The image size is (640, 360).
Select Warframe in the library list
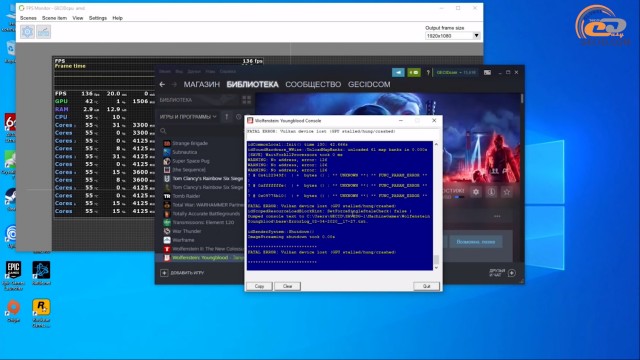point(183,240)
